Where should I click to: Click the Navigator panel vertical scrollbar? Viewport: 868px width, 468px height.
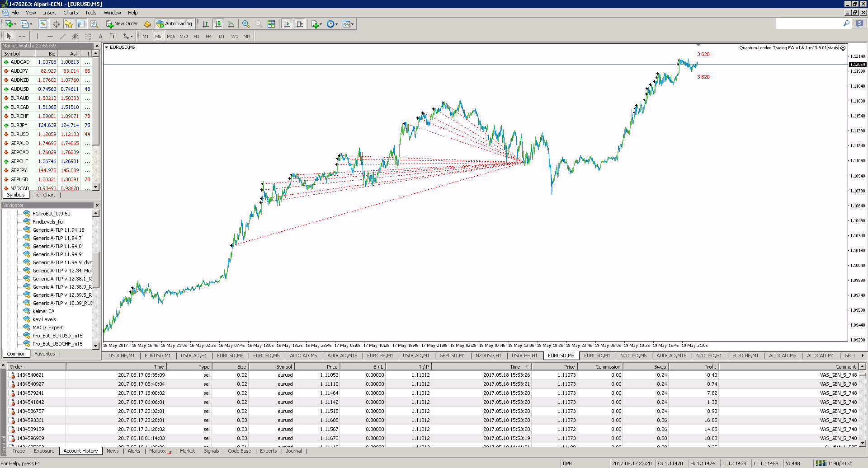pos(95,280)
